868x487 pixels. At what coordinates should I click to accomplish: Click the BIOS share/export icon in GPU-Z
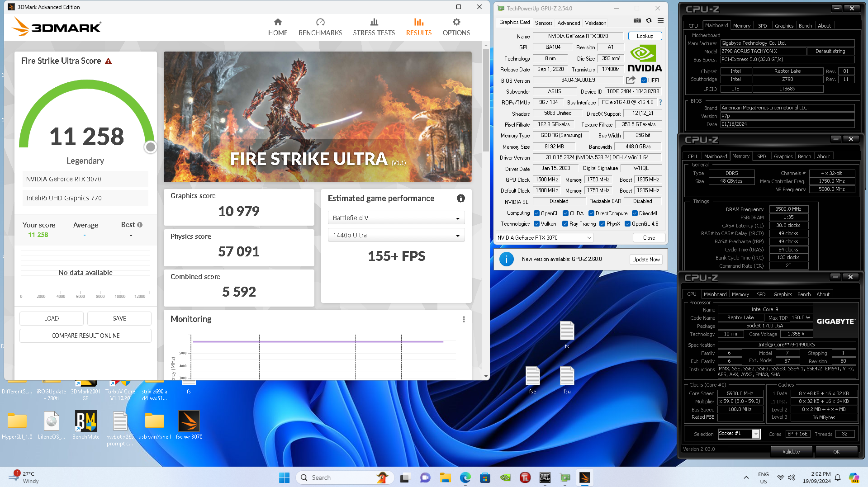pyautogui.click(x=631, y=80)
